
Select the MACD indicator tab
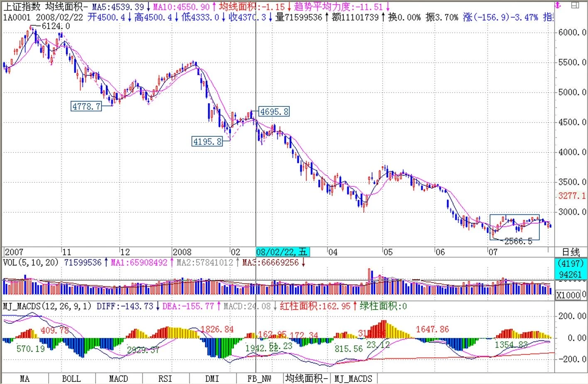pyautogui.click(x=118, y=379)
